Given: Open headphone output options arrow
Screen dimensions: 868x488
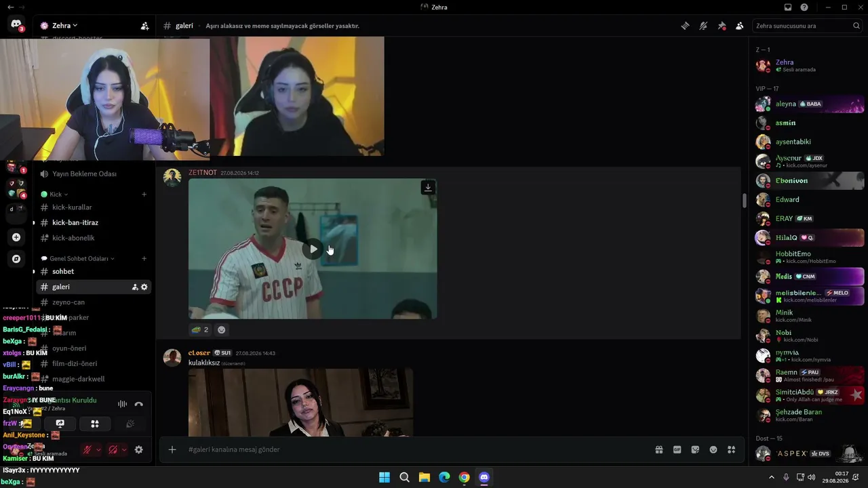Looking at the screenshot, I should [124, 449].
